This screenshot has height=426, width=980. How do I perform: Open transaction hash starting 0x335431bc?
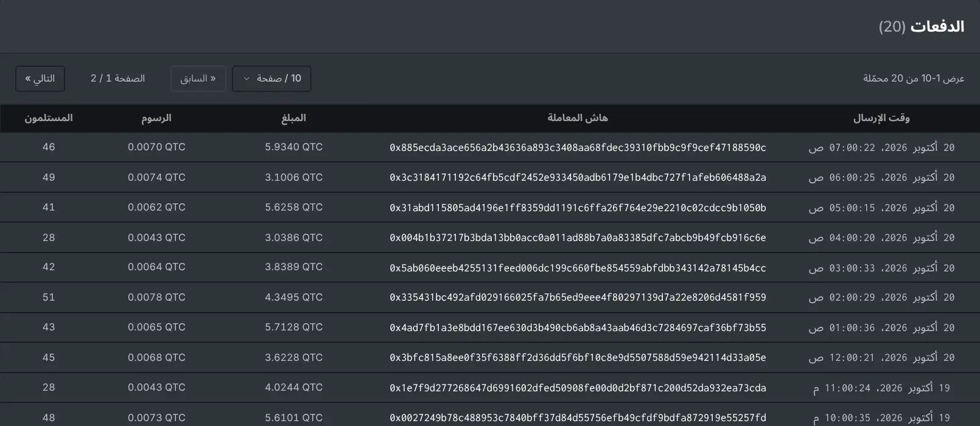[x=578, y=298]
